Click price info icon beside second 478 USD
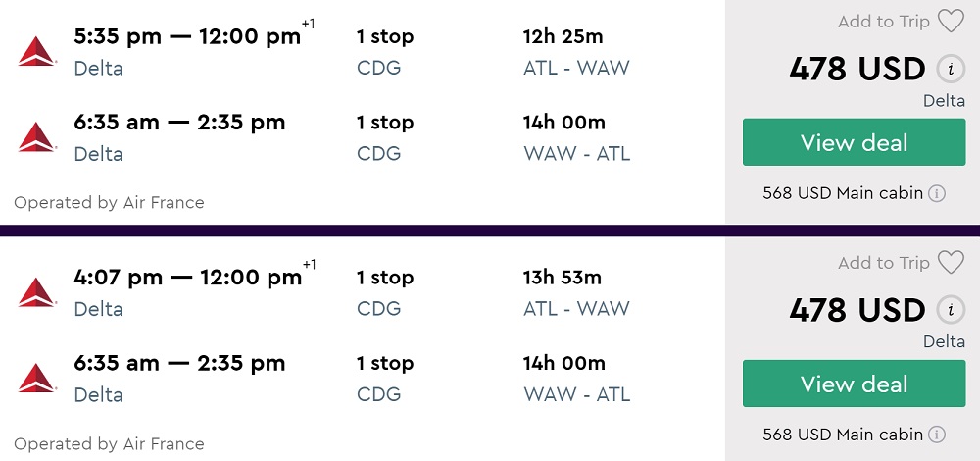 (948, 311)
